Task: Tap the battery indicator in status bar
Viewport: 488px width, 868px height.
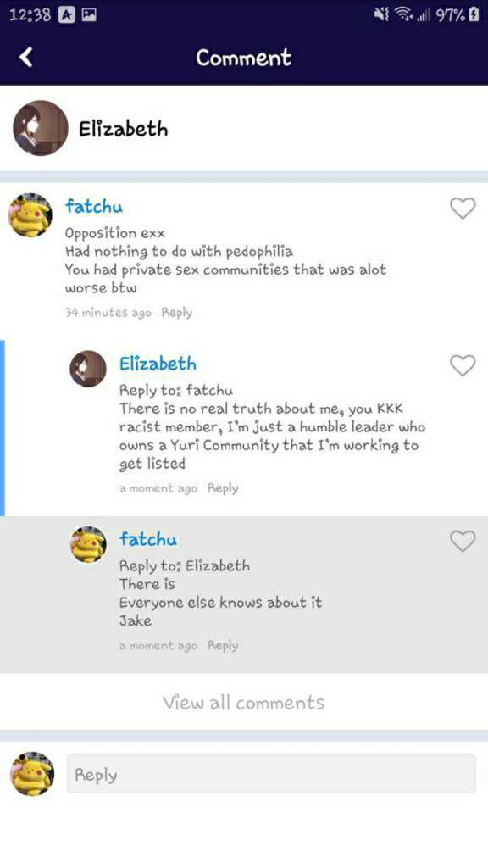Action: tap(474, 15)
